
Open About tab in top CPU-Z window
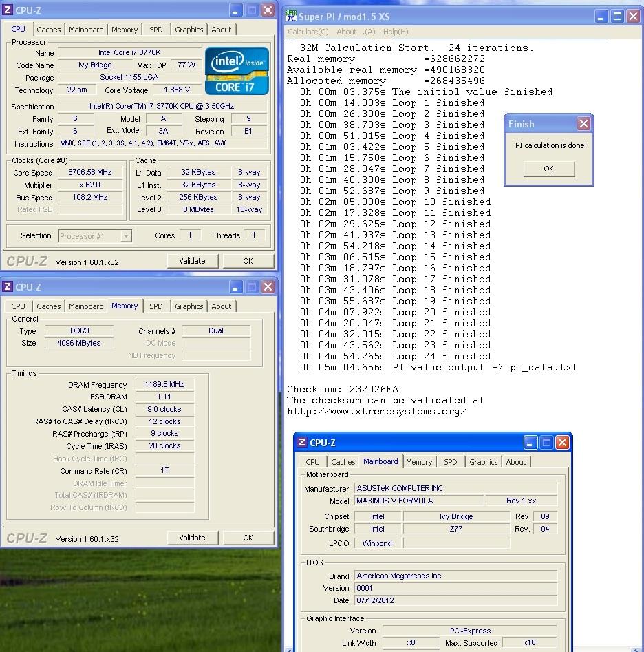pos(221,30)
